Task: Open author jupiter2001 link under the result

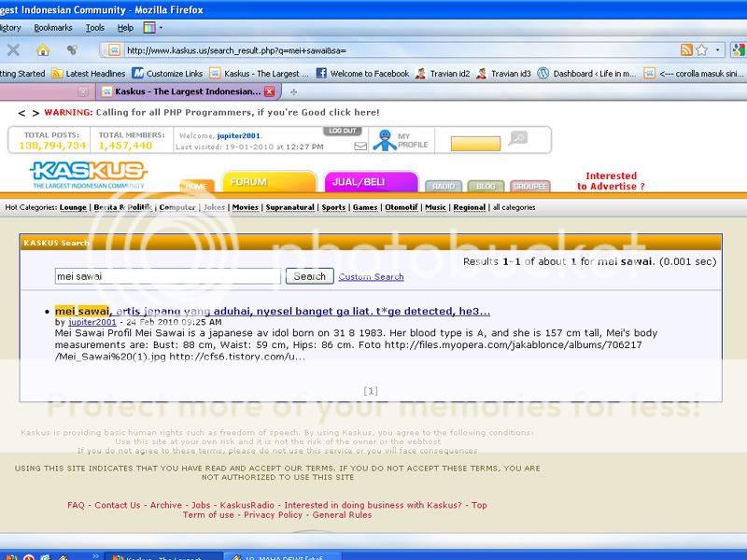Action: click(92, 322)
